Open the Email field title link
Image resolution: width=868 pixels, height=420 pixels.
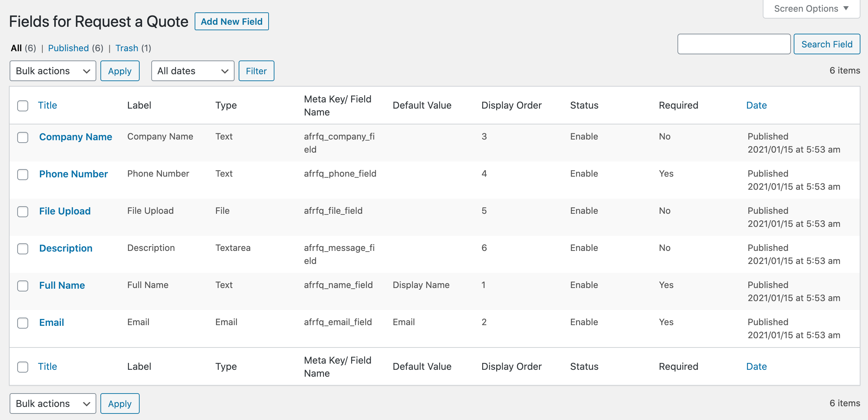coord(52,322)
